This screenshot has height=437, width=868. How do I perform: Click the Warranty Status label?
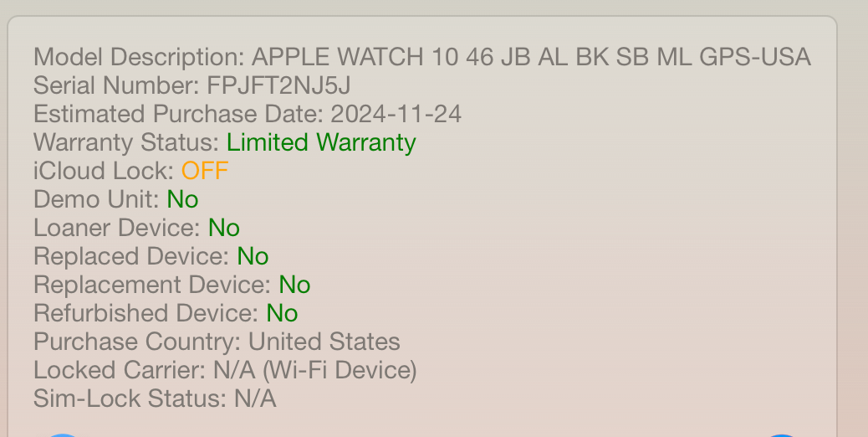tap(127, 142)
